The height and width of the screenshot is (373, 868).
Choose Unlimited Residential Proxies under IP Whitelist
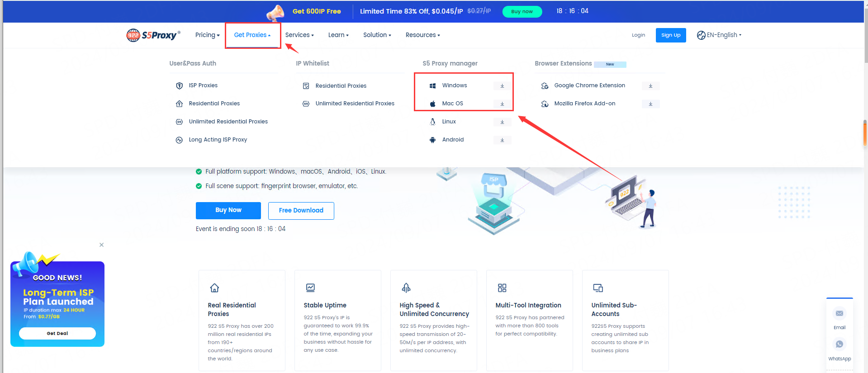pyautogui.click(x=355, y=104)
